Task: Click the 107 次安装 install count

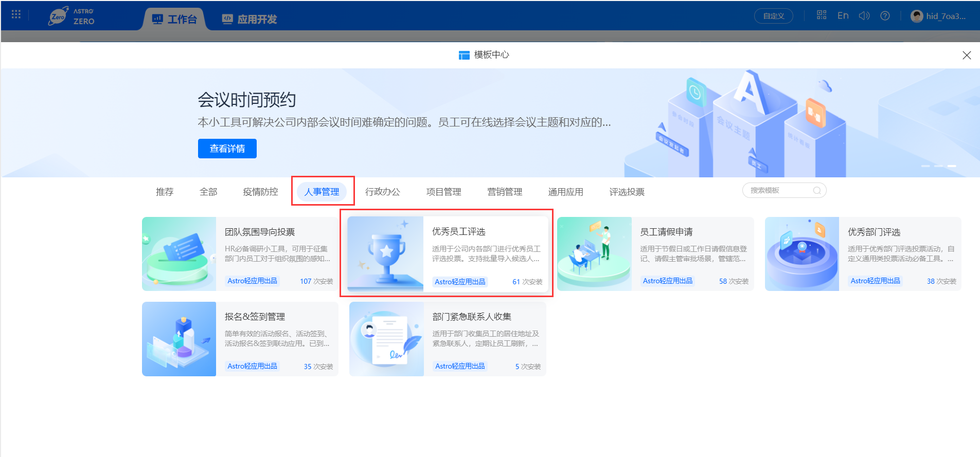Action: pos(316,281)
